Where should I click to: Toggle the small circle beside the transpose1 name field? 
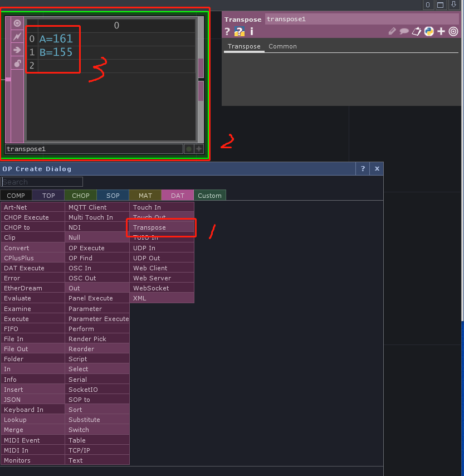pyautogui.click(x=189, y=149)
